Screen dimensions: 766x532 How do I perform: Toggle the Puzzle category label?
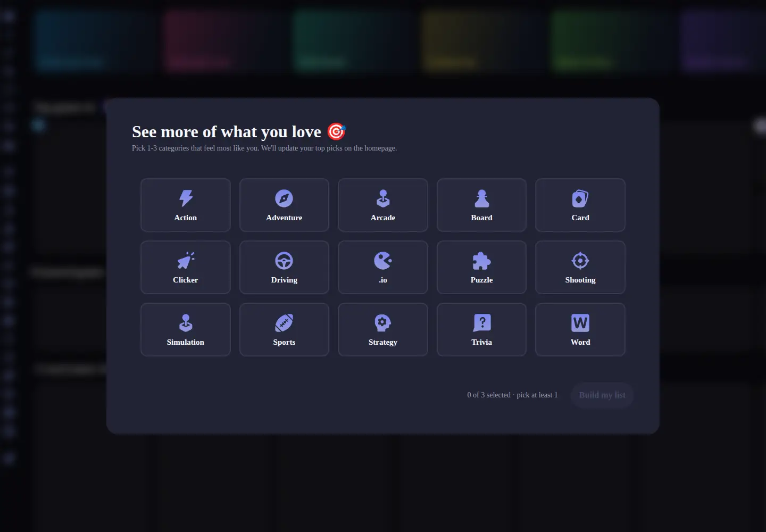pyautogui.click(x=481, y=280)
